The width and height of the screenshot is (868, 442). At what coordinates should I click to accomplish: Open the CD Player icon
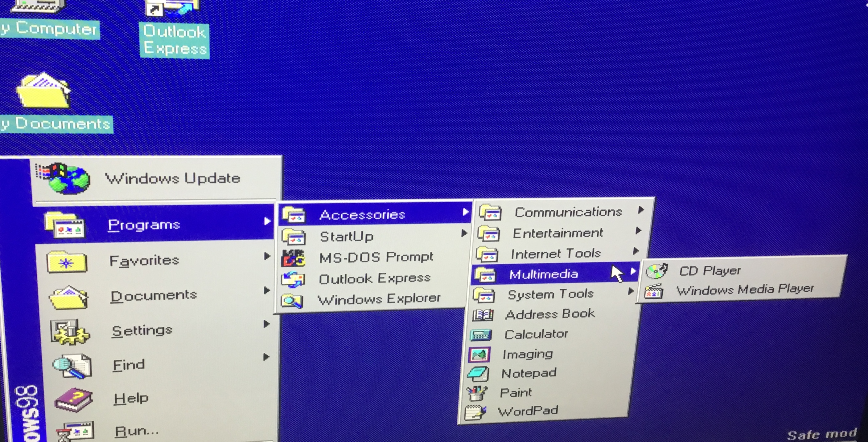click(656, 271)
